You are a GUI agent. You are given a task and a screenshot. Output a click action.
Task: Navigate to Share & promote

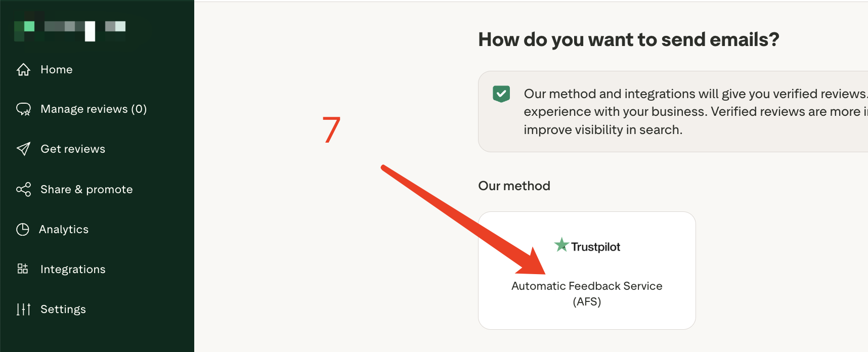tap(86, 189)
